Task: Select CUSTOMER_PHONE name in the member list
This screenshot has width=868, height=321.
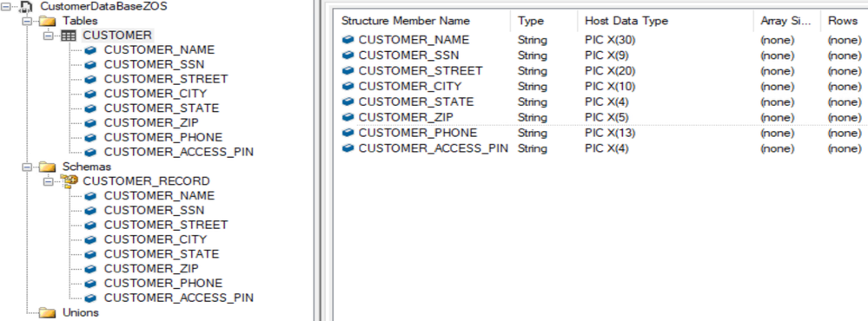Action: 418,133
